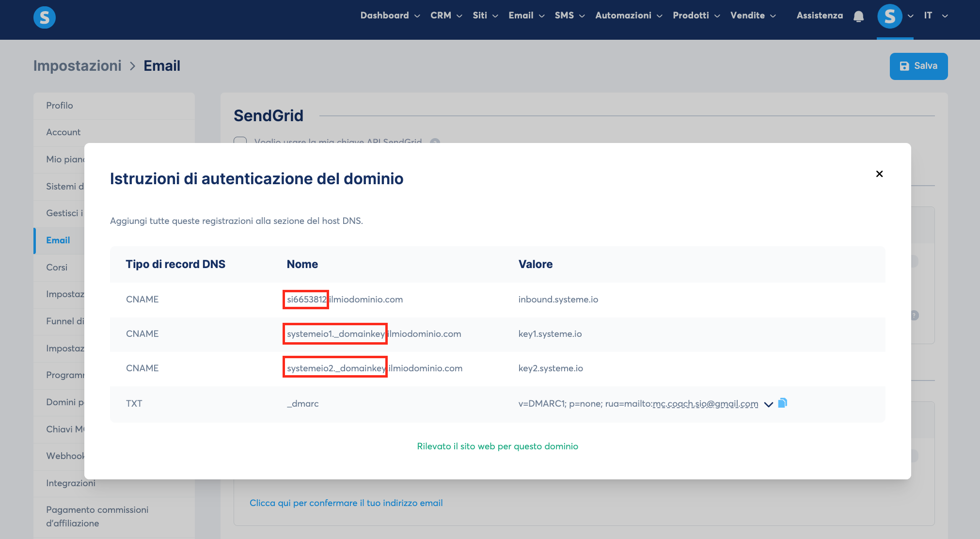This screenshot has height=539, width=980.
Task: Open the SMS dropdown menu
Action: pos(570,16)
